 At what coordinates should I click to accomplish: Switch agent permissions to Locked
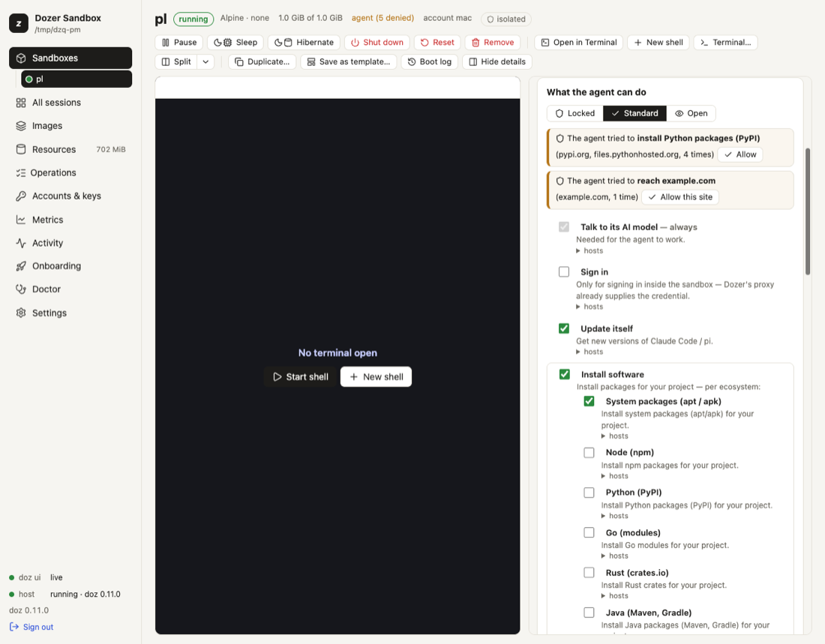coord(575,113)
